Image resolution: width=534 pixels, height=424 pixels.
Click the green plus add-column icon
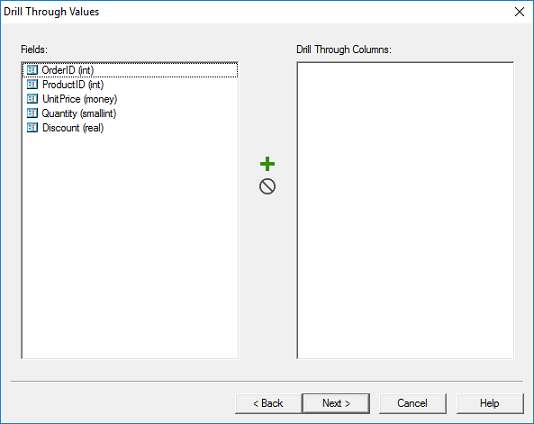click(267, 164)
